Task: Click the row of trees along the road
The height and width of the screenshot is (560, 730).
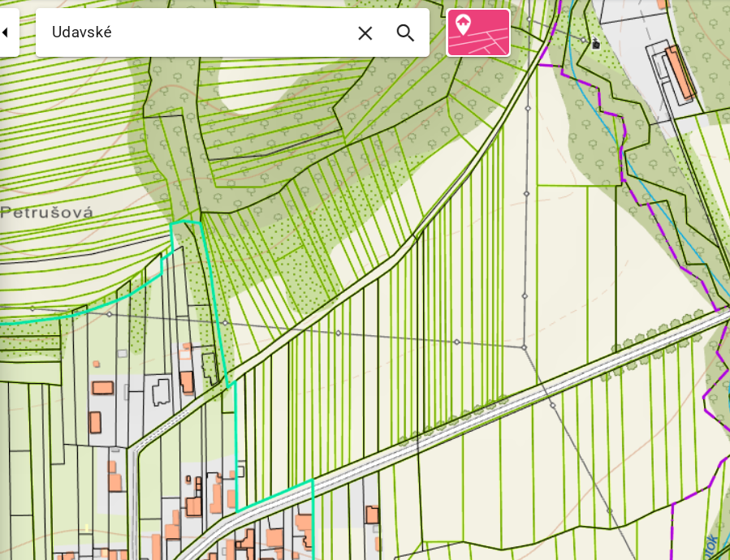Action: [455, 419]
